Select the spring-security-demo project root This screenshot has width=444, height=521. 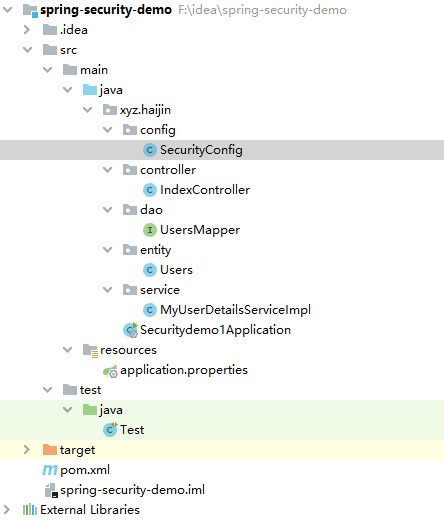pos(106,10)
